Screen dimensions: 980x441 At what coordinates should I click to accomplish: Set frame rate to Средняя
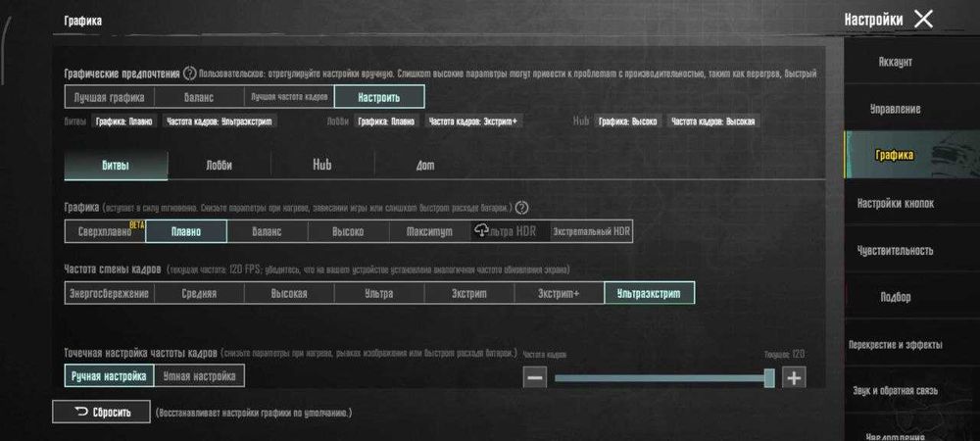tap(199, 293)
